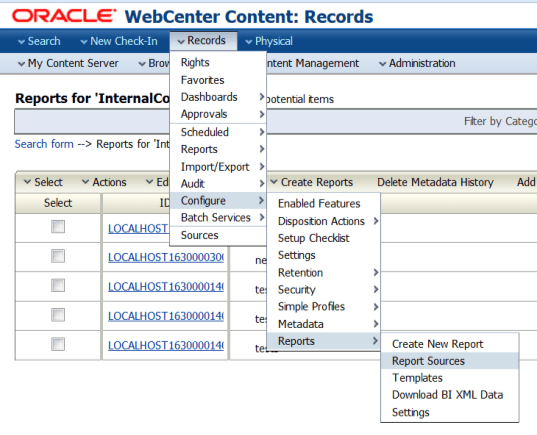
Task: Tick the checkbox in the last table row
Action: (58, 344)
